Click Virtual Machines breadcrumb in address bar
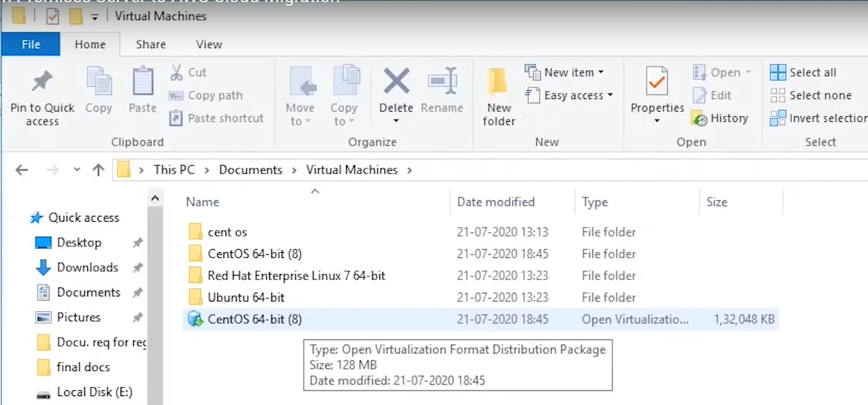Screen dimensions: 868x405 [x=352, y=170]
